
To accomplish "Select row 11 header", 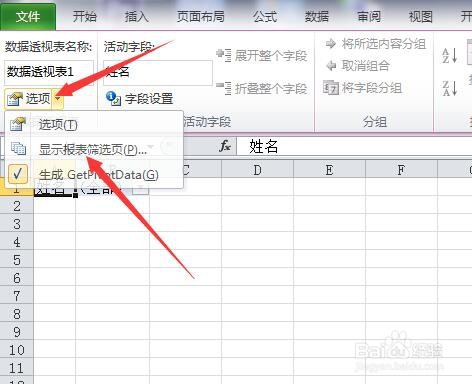I will pyautogui.click(x=17, y=368).
